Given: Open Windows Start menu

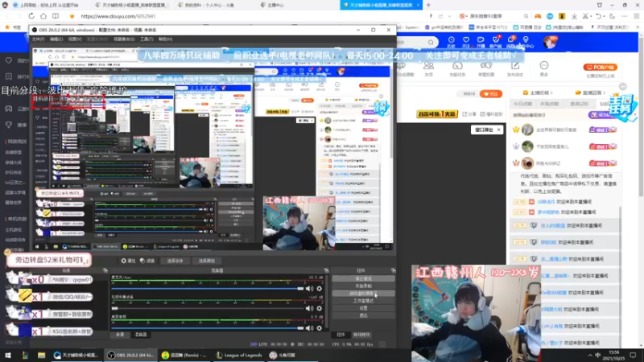Looking at the screenshot, I should (x=8, y=355).
